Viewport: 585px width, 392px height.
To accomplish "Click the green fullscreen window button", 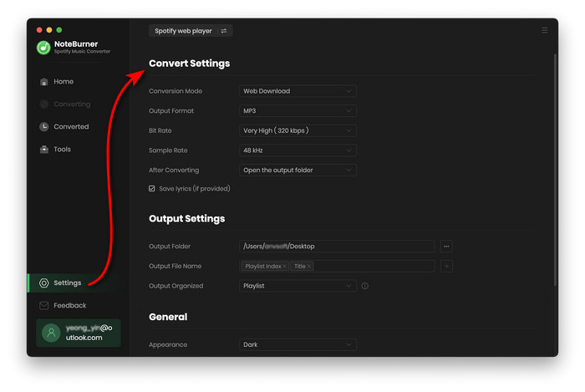I will coord(59,30).
